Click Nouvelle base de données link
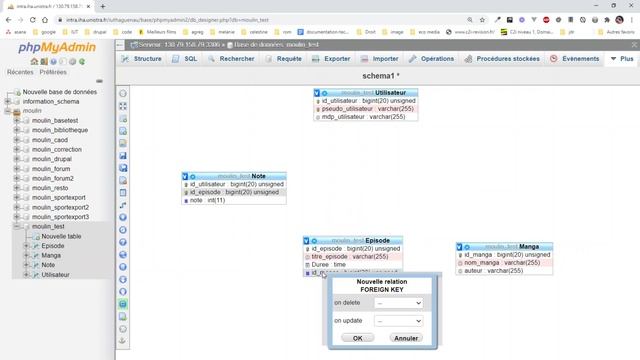The image size is (640, 360). tap(60, 92)
